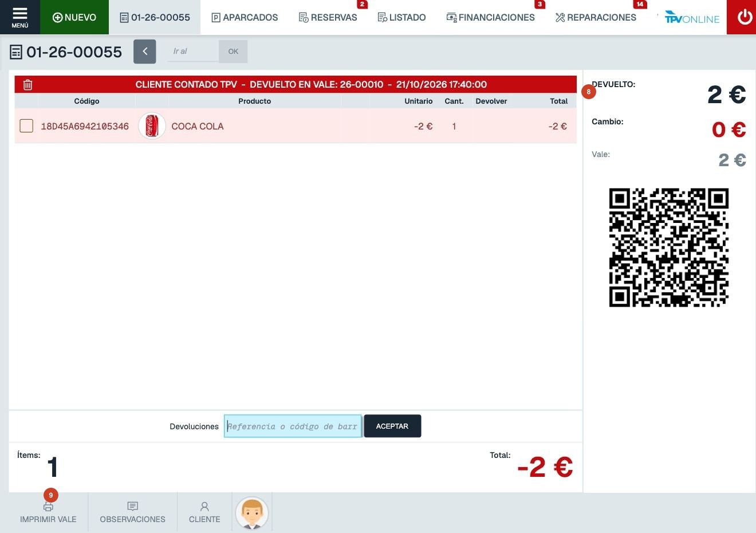Open the APARCADOS tab
Screen dimensions: 756x533
click(x=245, y=18)
